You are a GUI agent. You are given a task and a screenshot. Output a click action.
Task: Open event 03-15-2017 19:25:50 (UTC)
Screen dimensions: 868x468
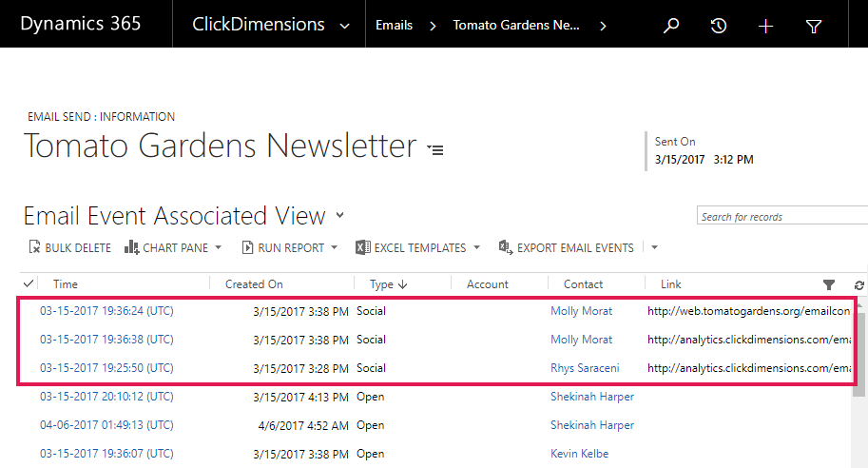(106, 368)
